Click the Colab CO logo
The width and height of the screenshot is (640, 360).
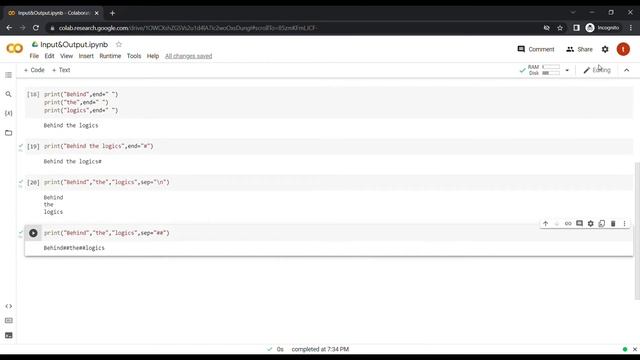[15, 49]
